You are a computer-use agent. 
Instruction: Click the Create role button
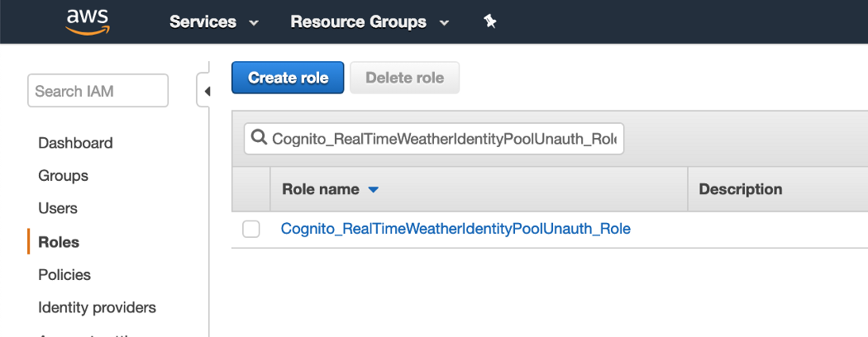(x=288, y=78)
